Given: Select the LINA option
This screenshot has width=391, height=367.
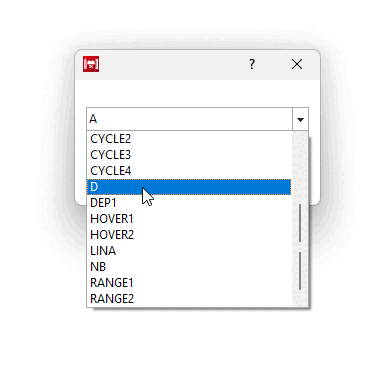Looking at the screenshot, I should pos(189,251).
